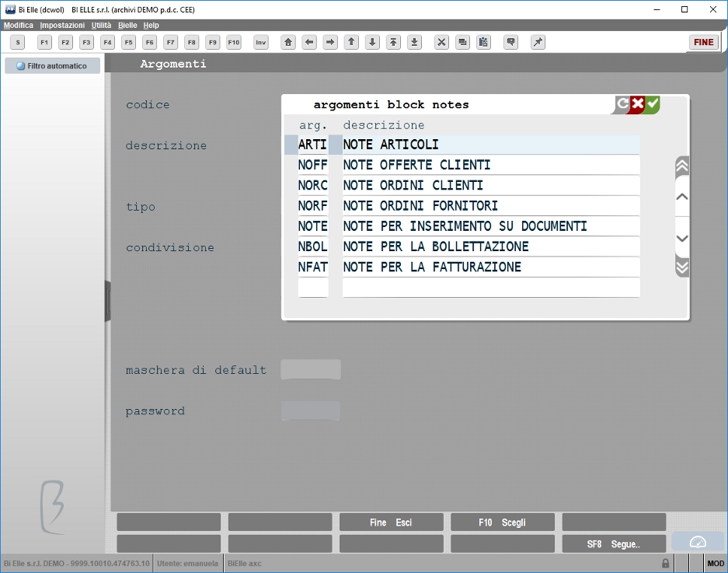Viewport: 728px width, 573px height.
Task: Select the NOTE OFFERTE CLIENTI row
Action: pos(469,165)
